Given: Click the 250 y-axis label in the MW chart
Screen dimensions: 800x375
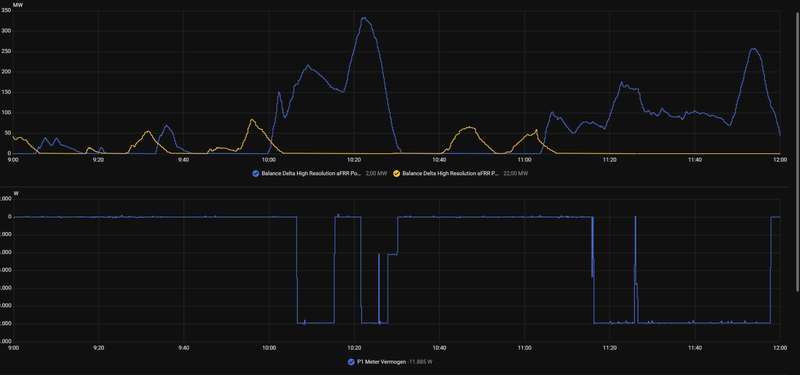Looking at the screenshot, I should coord(6,51).
